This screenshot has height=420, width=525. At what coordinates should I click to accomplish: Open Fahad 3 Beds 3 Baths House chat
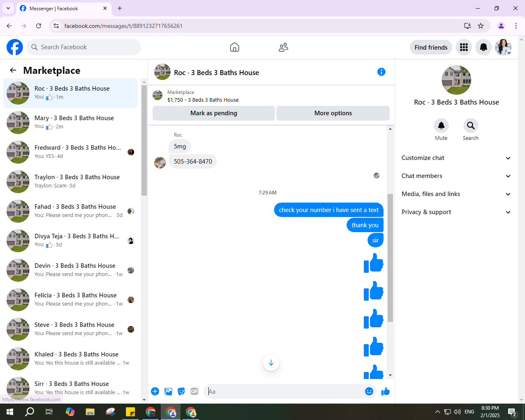71,211
